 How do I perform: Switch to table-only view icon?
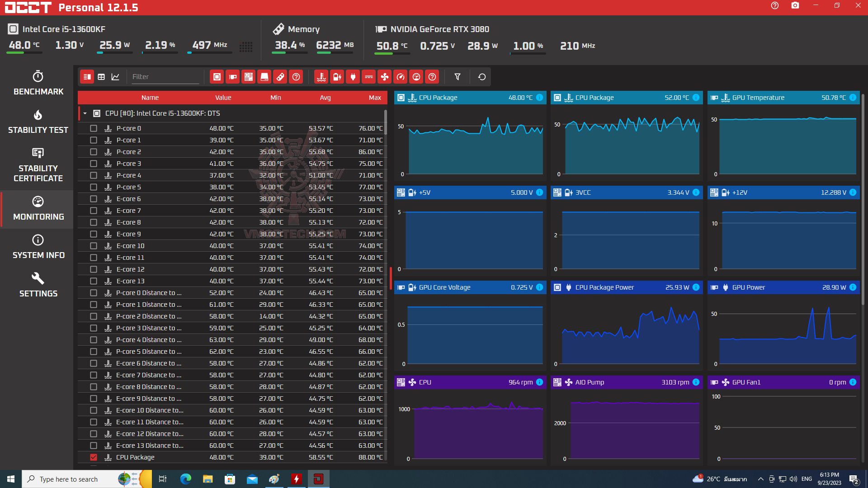(101, 77)
